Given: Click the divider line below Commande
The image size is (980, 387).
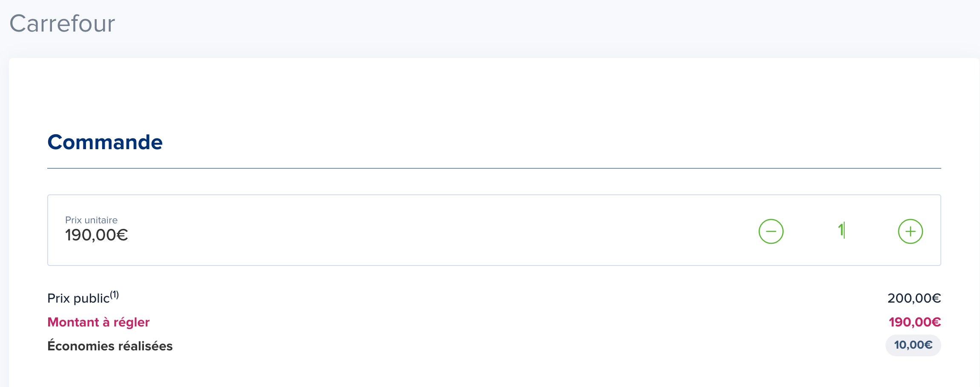Looking at the screenshot, I should [494, 168].
